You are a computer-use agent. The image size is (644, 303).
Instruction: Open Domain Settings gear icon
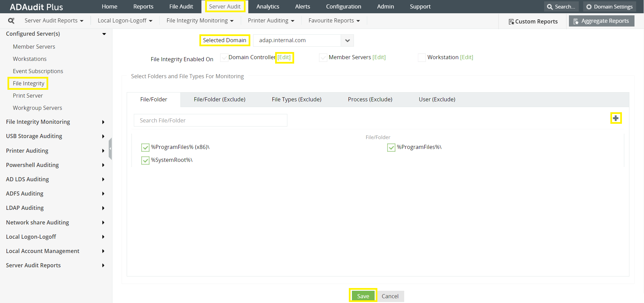pos(589,7)
